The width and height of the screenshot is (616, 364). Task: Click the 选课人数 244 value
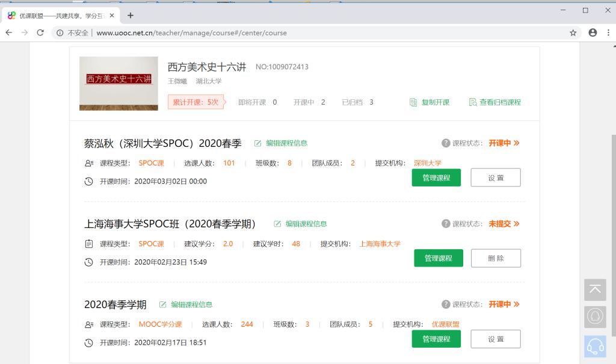(x=247, y=324)
